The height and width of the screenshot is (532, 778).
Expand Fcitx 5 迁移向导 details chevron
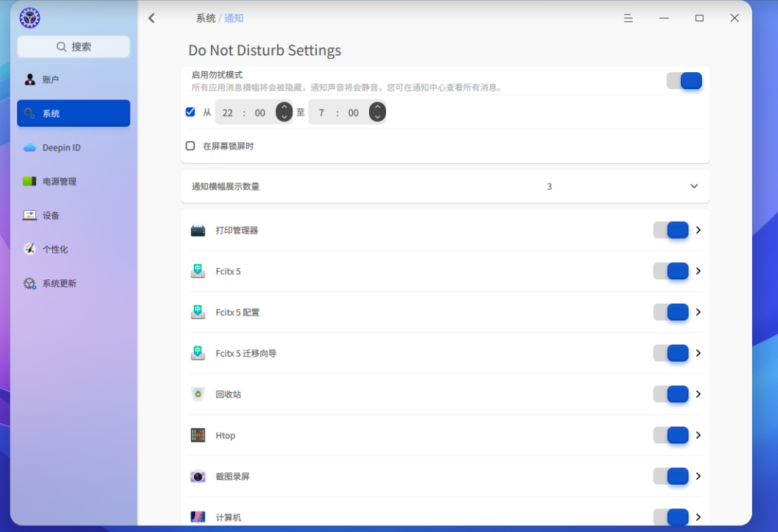pyautogui.click(x=698, y=353)
